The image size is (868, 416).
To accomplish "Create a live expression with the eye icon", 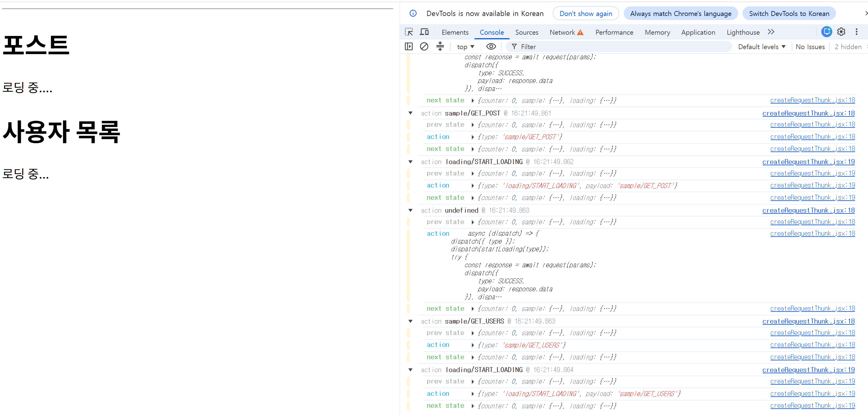I will click(x=491, y=46).
